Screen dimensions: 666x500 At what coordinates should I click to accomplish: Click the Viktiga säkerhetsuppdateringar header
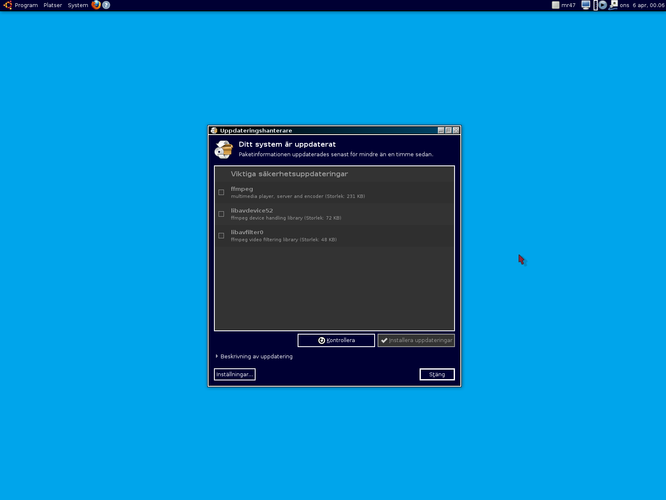click(289, 174)
